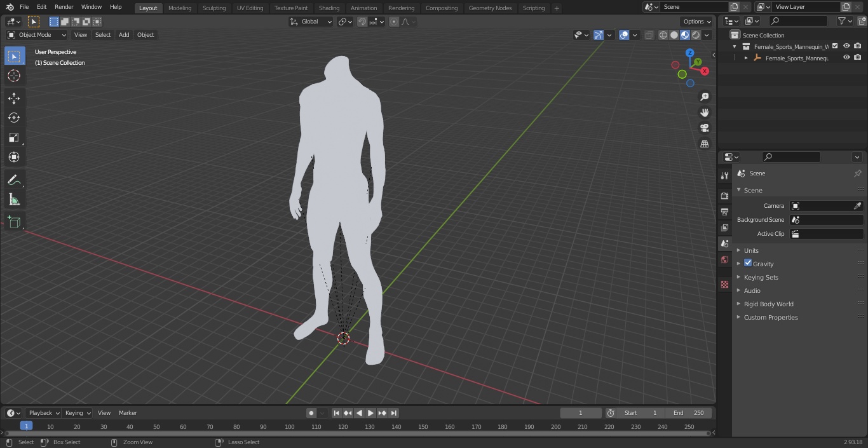This screenshot has height=448, width=868.
Task: Expand the Units panel
Action: (751, 250)
